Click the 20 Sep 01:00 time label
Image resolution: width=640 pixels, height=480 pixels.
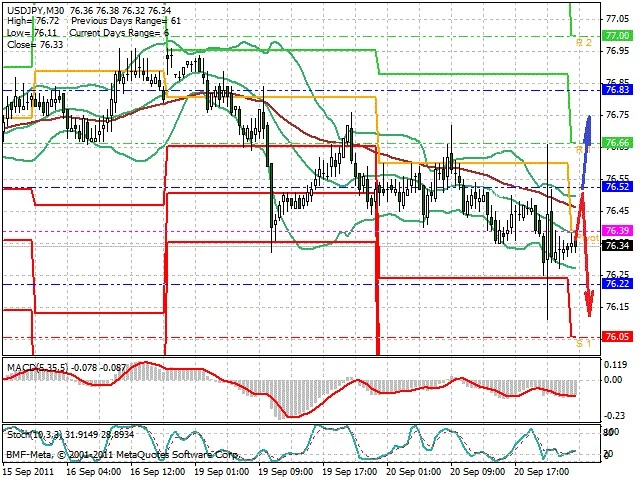coord(414,472)
